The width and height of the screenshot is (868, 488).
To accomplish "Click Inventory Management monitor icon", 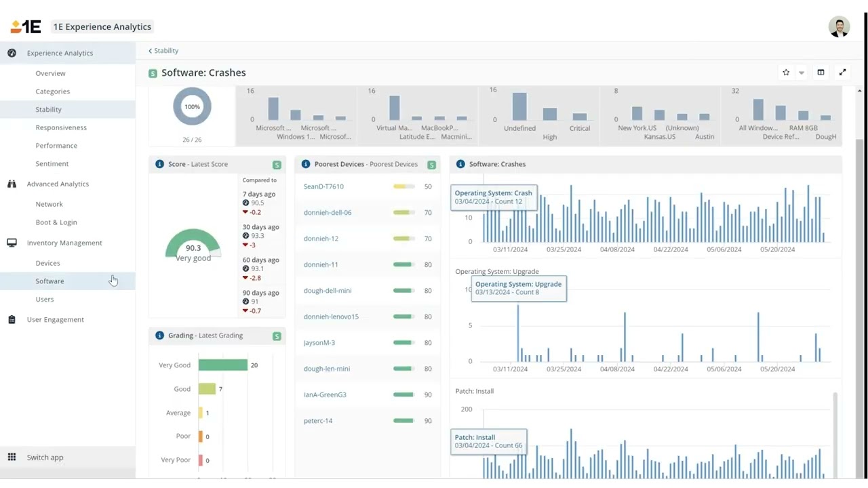I will coord(12,243).
